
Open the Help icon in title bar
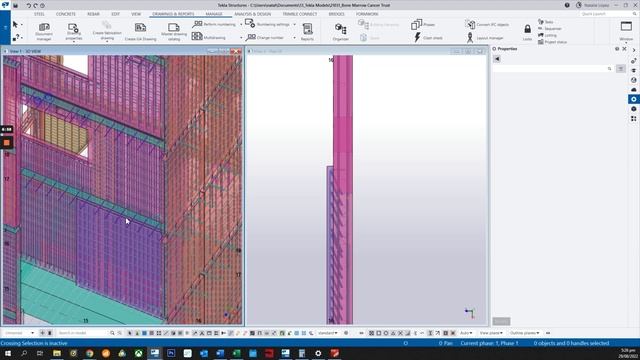coord(567,5)
